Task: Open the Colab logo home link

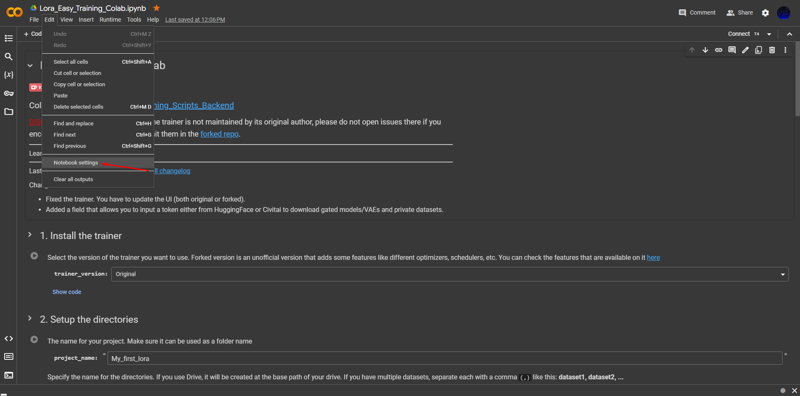Action: pos(14,12)
